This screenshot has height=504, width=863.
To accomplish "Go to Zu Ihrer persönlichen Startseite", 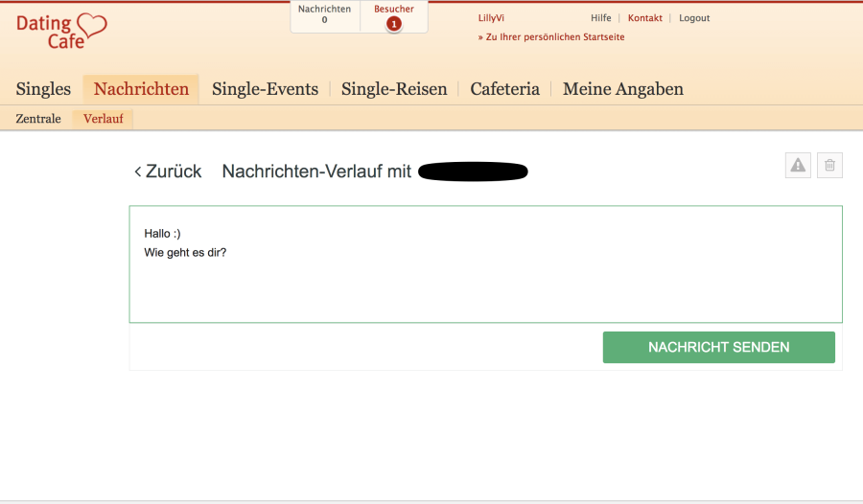I will pos(551,37).
